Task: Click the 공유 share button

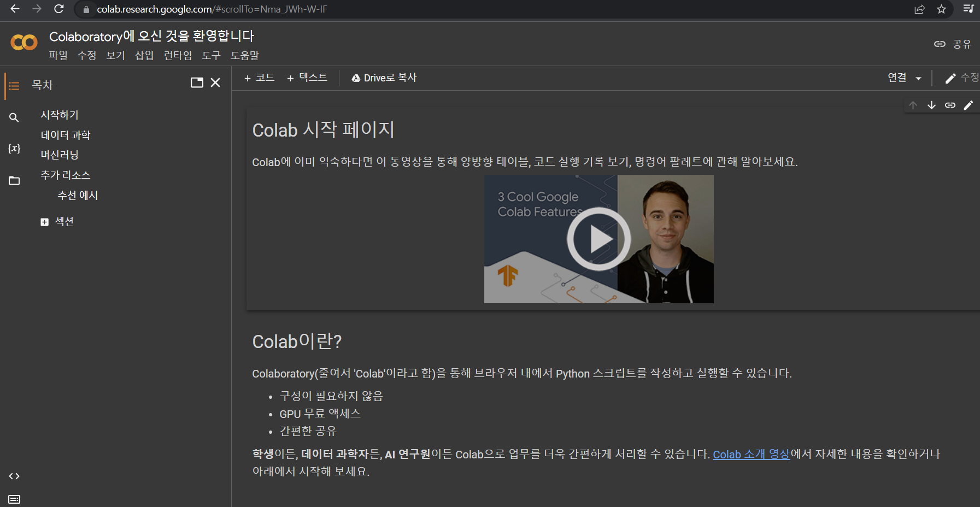Action: click(x=953, y=44)
